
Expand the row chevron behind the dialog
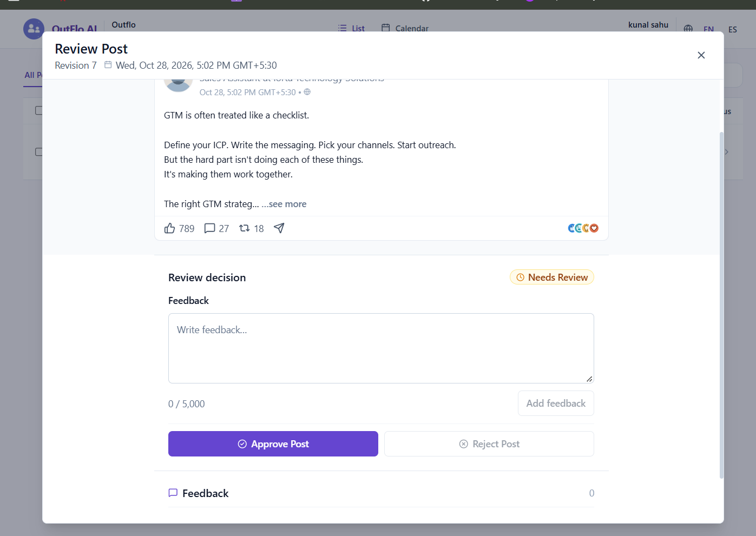[x=726, y=152]
